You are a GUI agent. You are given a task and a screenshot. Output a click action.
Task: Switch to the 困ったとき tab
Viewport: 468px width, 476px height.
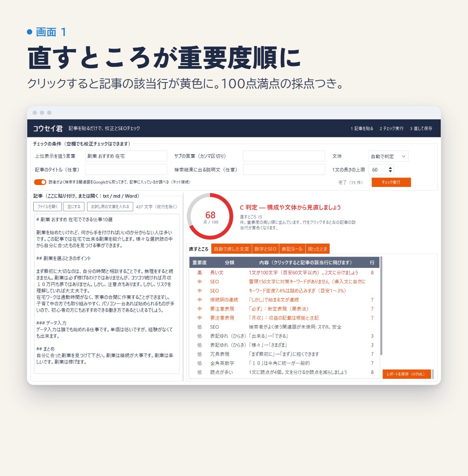(x=318, y=249)
